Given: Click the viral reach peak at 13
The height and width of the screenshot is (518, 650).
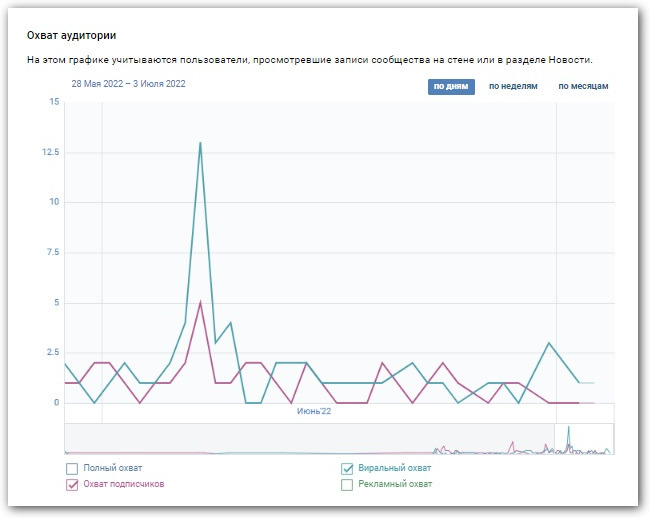Looking at the screenshot, I should [200, 142].
